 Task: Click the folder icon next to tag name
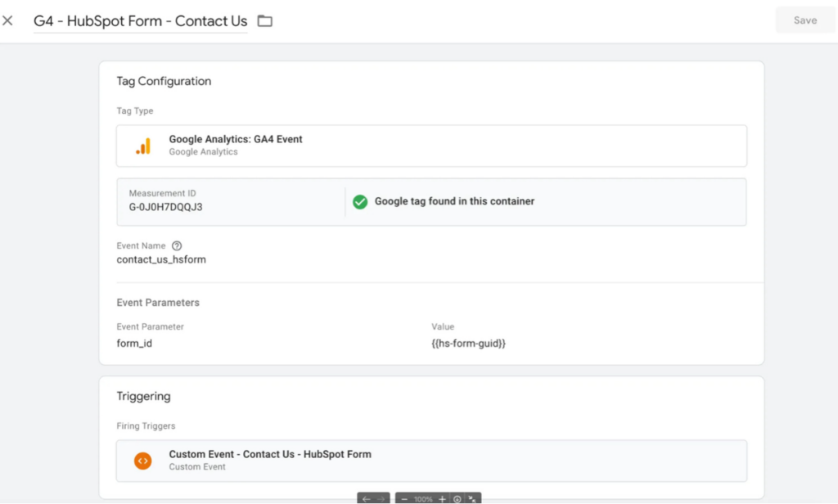point(264,21)
